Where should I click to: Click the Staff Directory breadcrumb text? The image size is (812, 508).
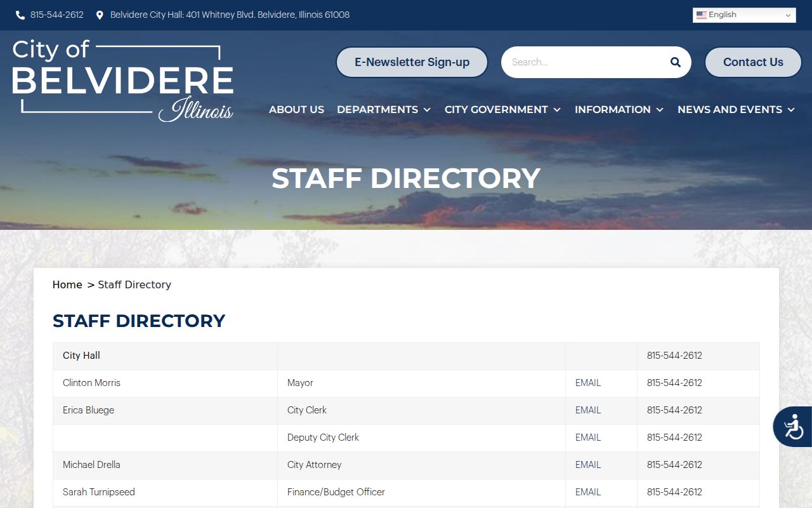click(134, 284)
